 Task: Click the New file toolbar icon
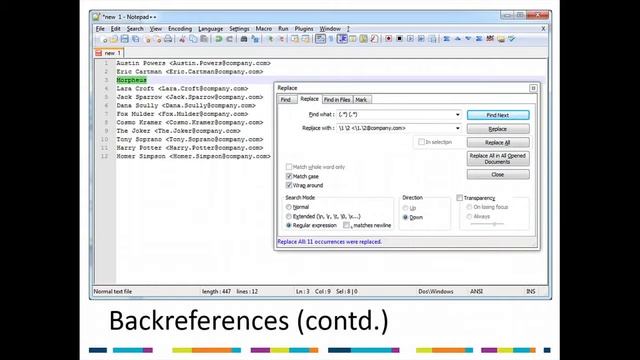coord(104,39)
